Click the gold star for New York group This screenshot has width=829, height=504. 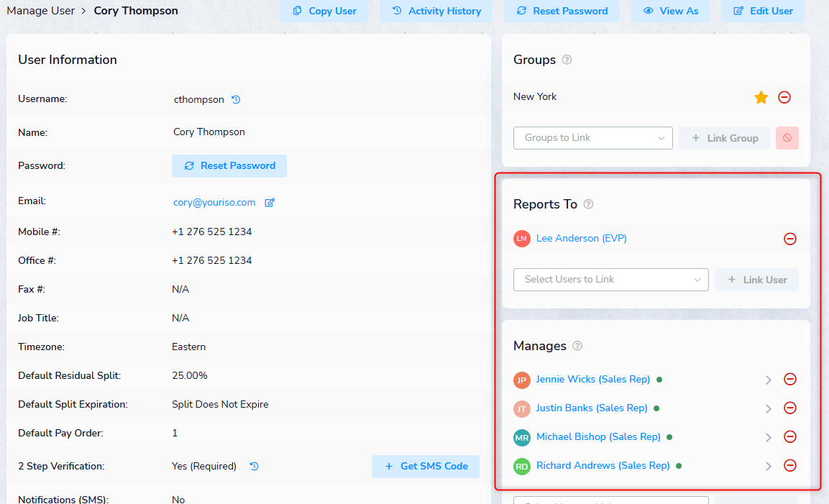coord(761,97)
